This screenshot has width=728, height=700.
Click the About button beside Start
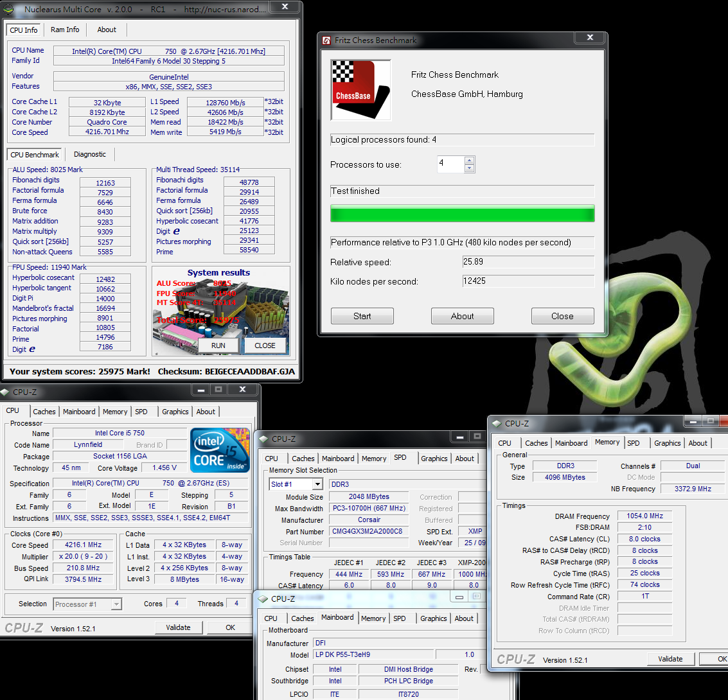(x=462, y=316)
